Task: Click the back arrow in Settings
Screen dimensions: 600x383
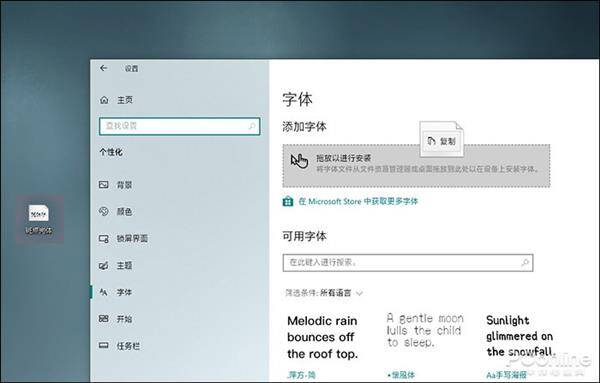Action: (x=103, y=68)
